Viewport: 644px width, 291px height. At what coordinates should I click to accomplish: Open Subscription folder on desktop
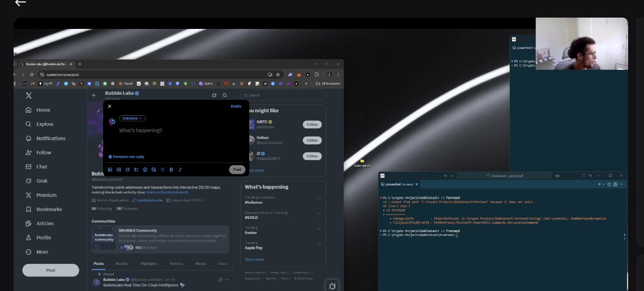pos(362,163)
